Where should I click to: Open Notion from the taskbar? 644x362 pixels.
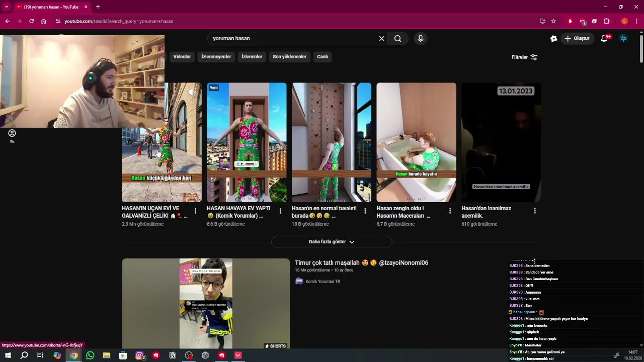(x=173, y=355)
